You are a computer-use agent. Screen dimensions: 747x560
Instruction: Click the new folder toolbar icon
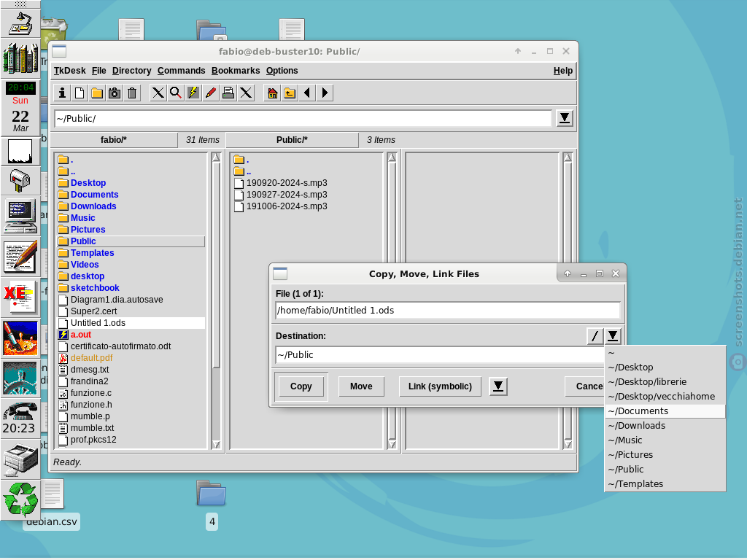pos(97,93)
